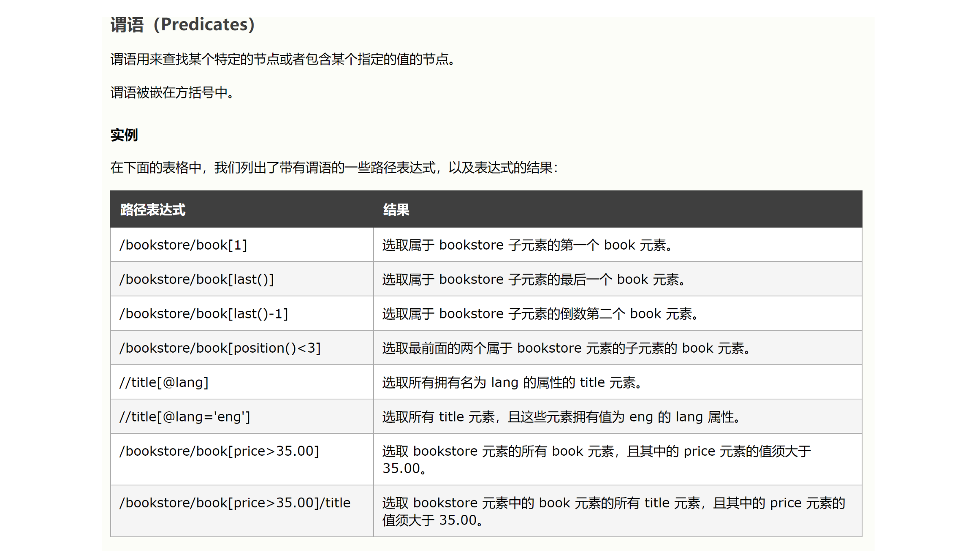Click the 路径表达式 column header

[x=153, y=210]
